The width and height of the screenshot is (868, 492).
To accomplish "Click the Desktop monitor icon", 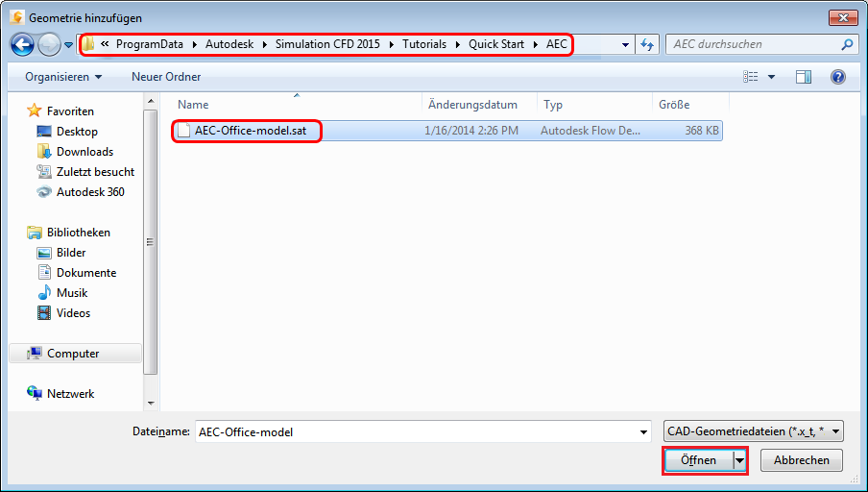I will pos(44,132).
